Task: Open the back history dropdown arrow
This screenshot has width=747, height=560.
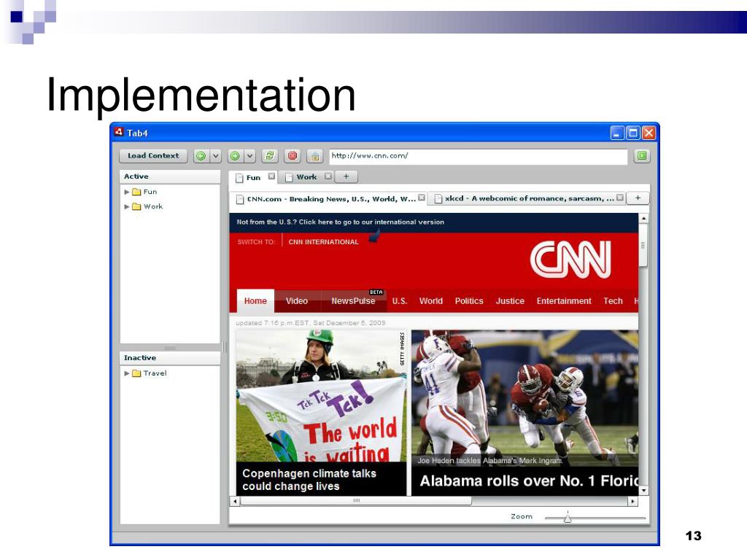Action: (x=215, y=156)
